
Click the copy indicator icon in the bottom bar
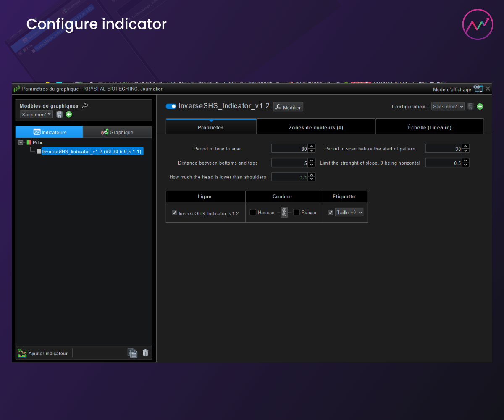[x=132, y=353]
